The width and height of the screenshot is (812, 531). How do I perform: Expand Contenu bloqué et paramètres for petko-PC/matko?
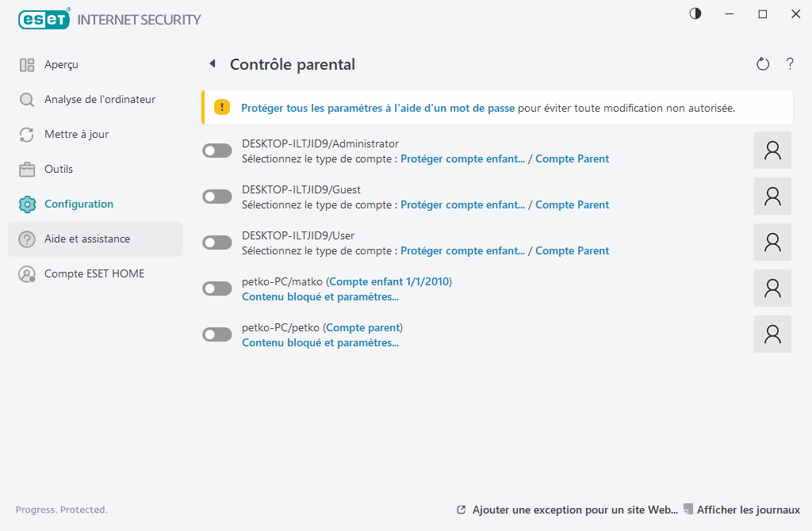(x=320, y=297)
